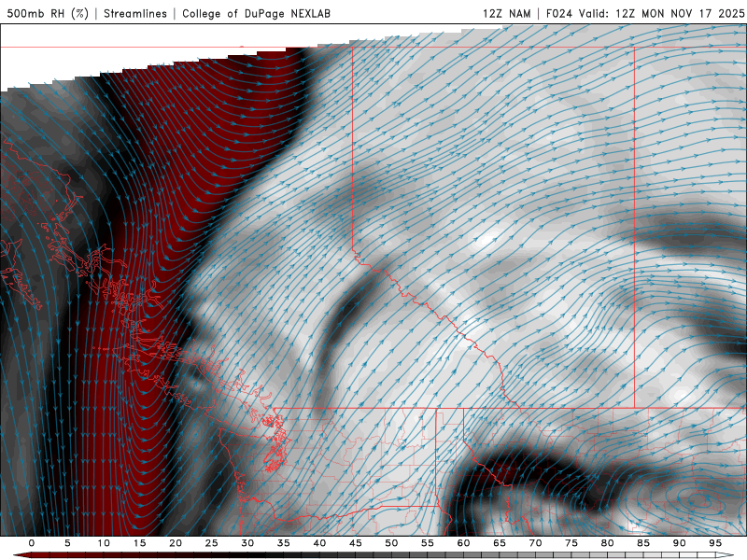This screenshot has width=747, height=560.
Task: Click the '35' colorbar tick label
Action: [284, 543]
